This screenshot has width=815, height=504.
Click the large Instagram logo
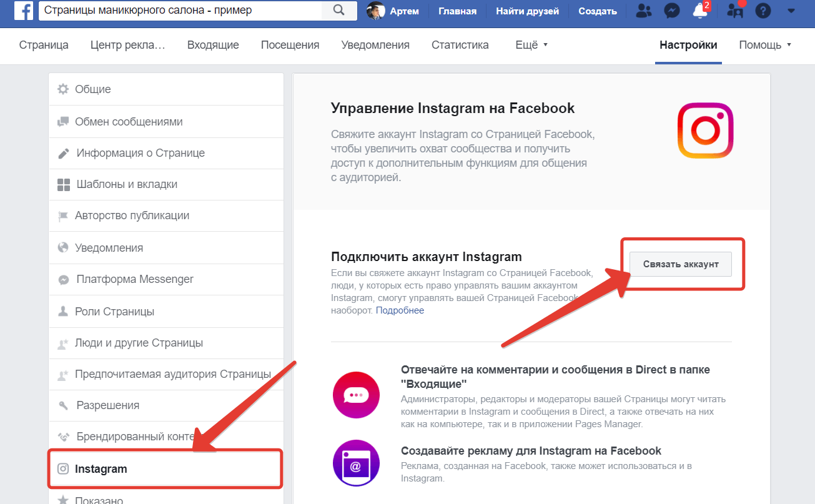tap(705, 131)
